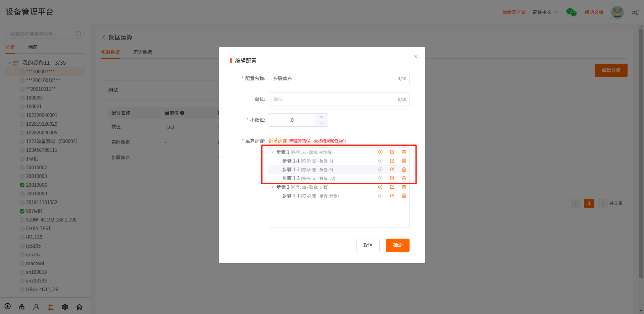The image size is (644, 314).
Task: Open the home icon in bottom toolbar
Action: (79, 307)
